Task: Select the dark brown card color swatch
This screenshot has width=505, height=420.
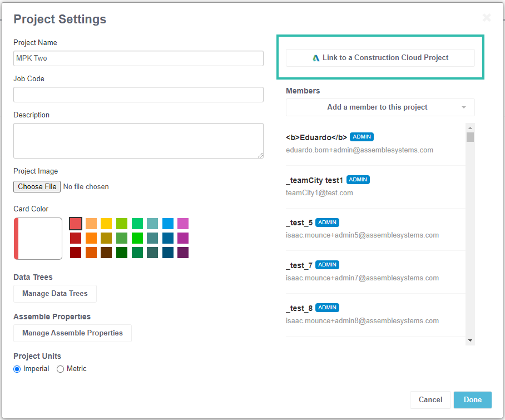Action: pyautogui.click(x=106, y=253)
